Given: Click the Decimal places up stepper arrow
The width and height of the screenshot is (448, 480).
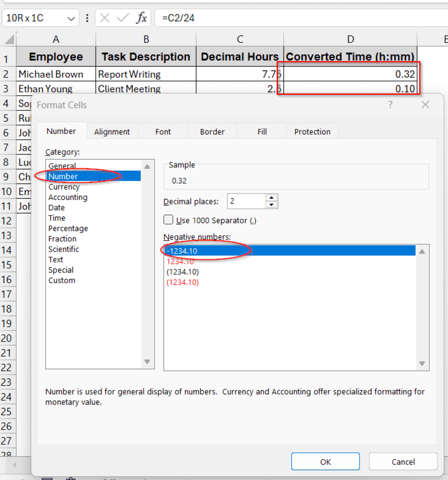Looking at the screenshot, I should [x=271, y=197].
